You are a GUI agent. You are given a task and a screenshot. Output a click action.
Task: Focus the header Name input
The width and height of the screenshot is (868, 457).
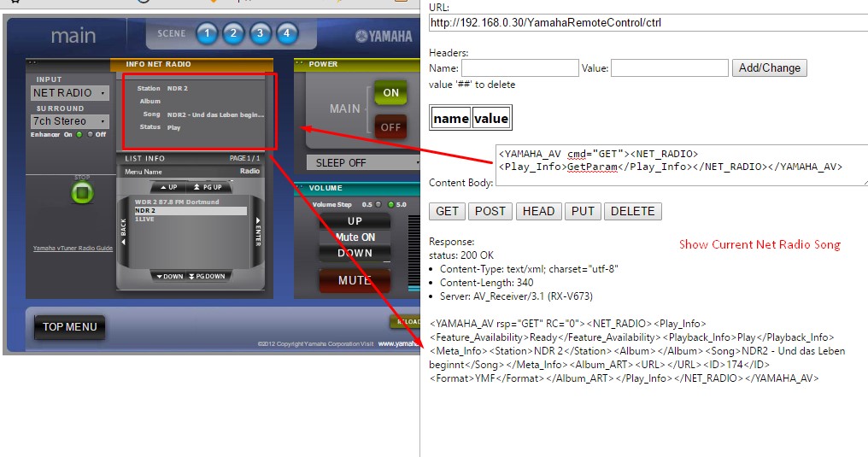click(519, 68)
